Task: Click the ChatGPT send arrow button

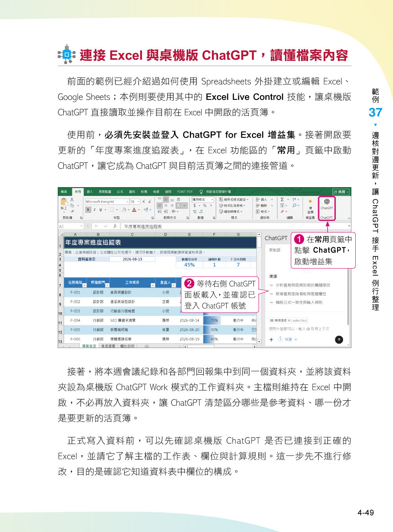Action: click(x=339, y=340)
